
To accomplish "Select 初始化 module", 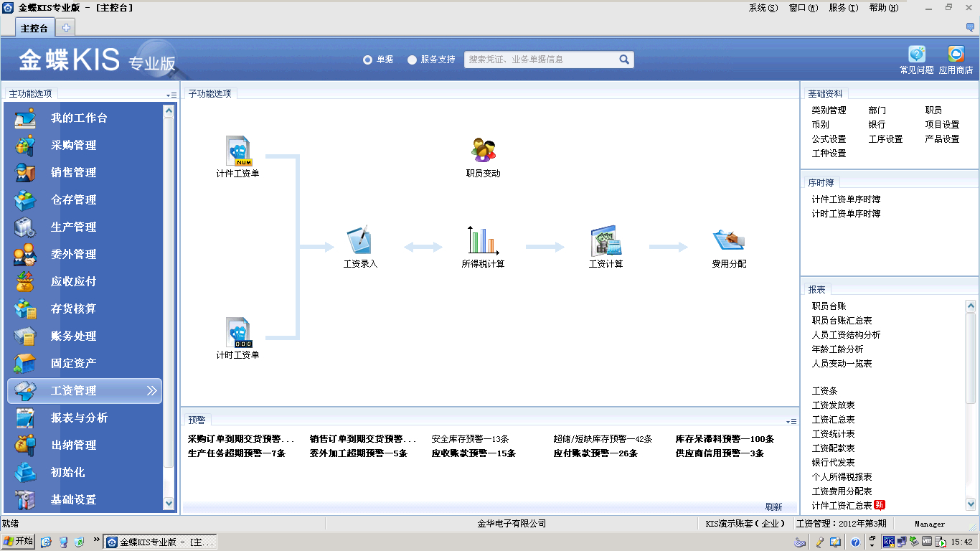I will (x=67, y=472).
